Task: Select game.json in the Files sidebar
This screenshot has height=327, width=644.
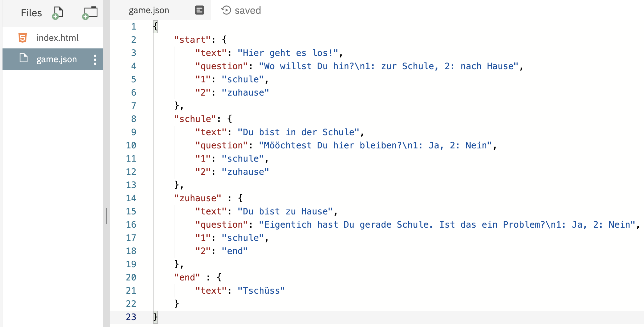Action: pos(56,59)
